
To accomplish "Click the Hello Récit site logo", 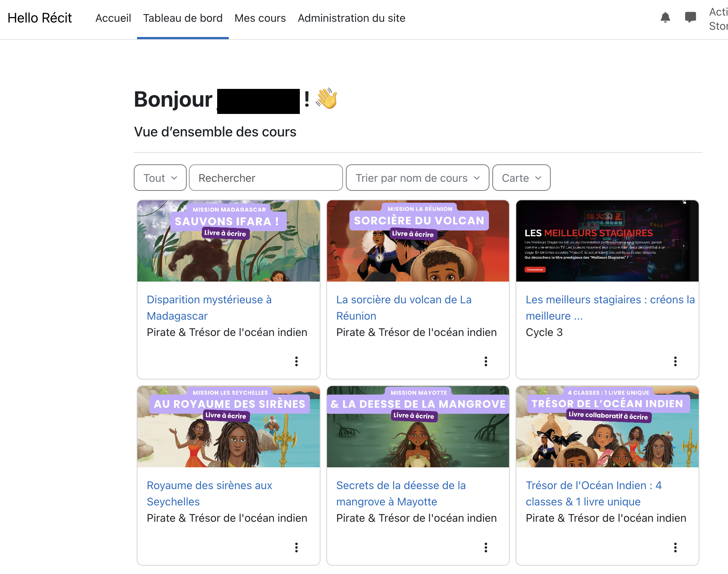I will pos(40,18).
